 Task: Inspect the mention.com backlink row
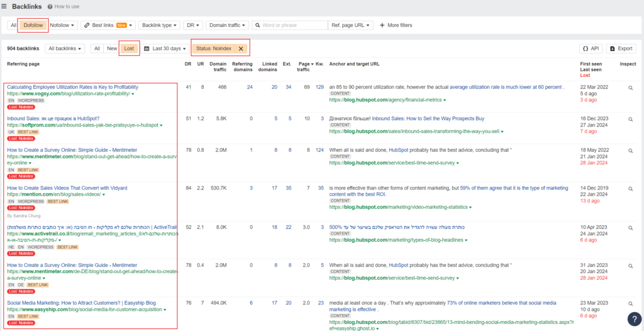point(630,189)
